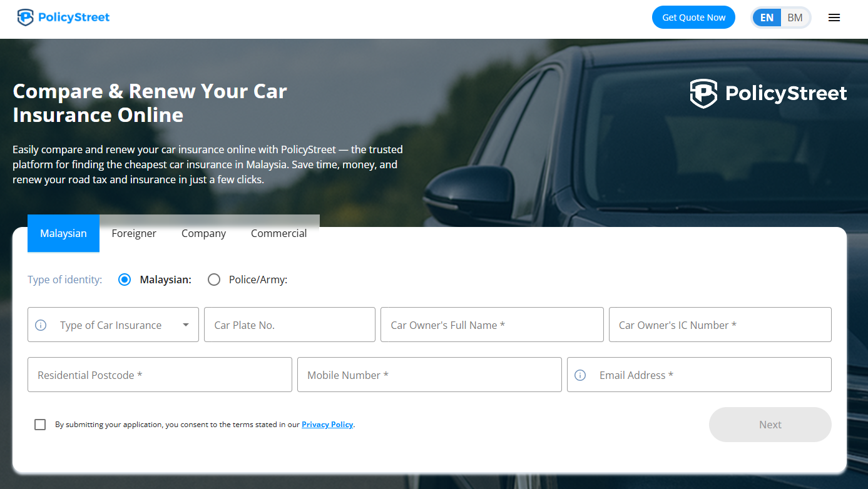Select the Malaysian identity radio button
This screenshot has width=868, height=489.
(x=125, y=280)
